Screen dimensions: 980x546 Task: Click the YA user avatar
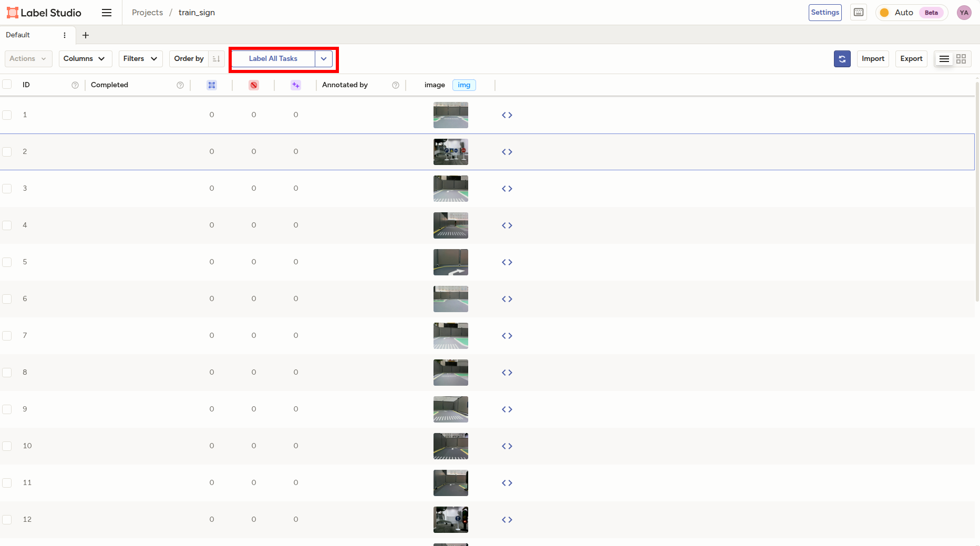click(964, 13)
